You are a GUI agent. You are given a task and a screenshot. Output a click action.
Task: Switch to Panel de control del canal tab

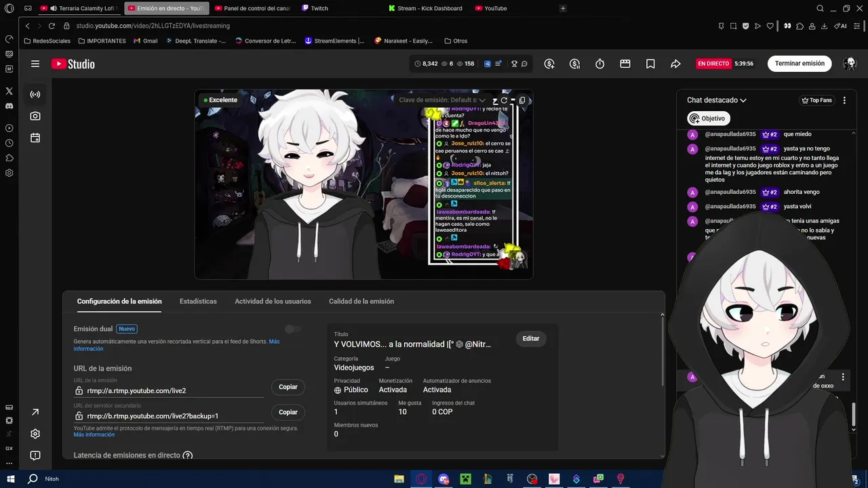pyautogui.click(x=252, y=8)
